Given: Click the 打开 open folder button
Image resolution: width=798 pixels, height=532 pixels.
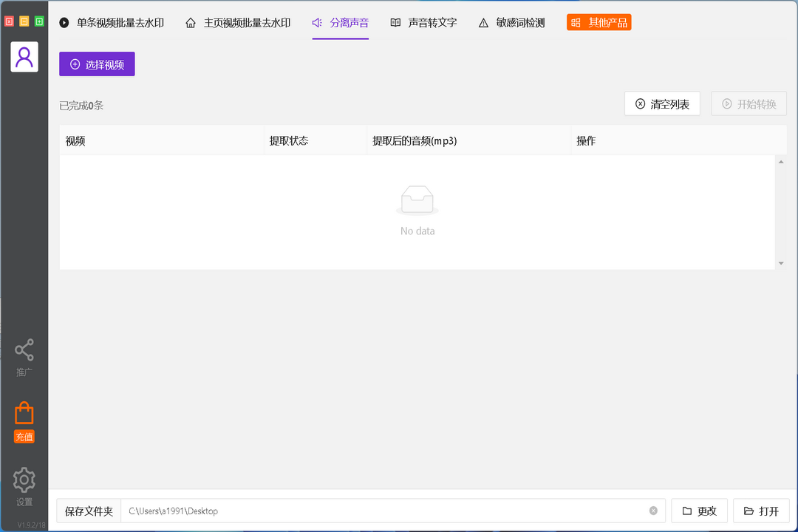Looking at the screenshot, I should pos(761,511).
